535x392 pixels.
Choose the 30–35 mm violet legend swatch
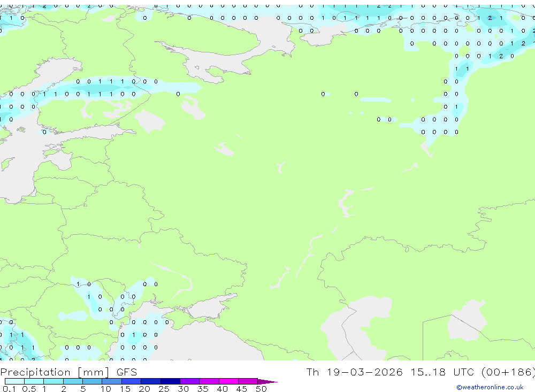(x=190, y=381)
